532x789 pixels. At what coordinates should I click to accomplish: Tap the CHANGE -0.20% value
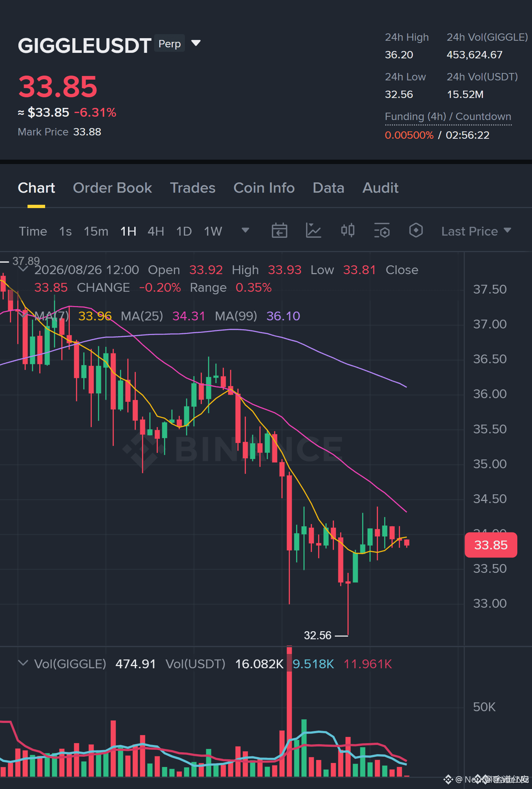tap(160, 287)
